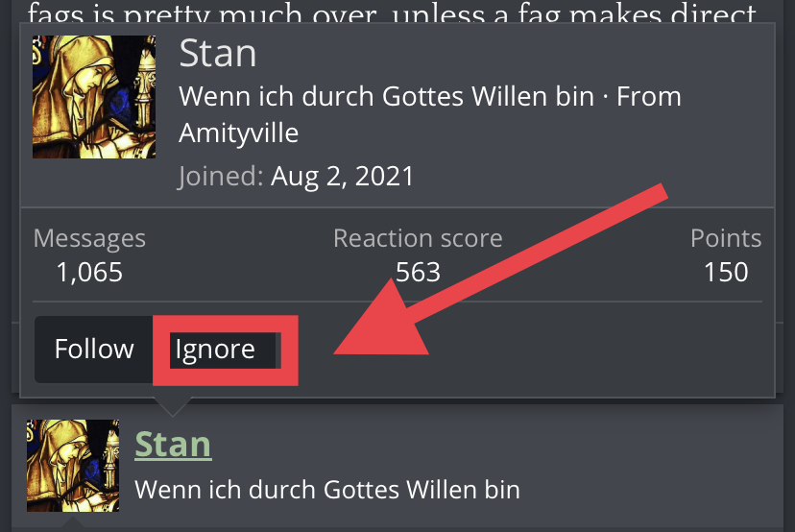
Task: Click the partially visible post text at top
Action: click(x=392, y=12)
